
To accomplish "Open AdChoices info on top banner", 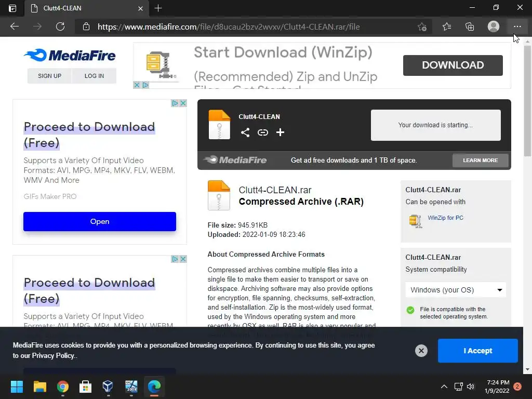I will tap(145, 85).
